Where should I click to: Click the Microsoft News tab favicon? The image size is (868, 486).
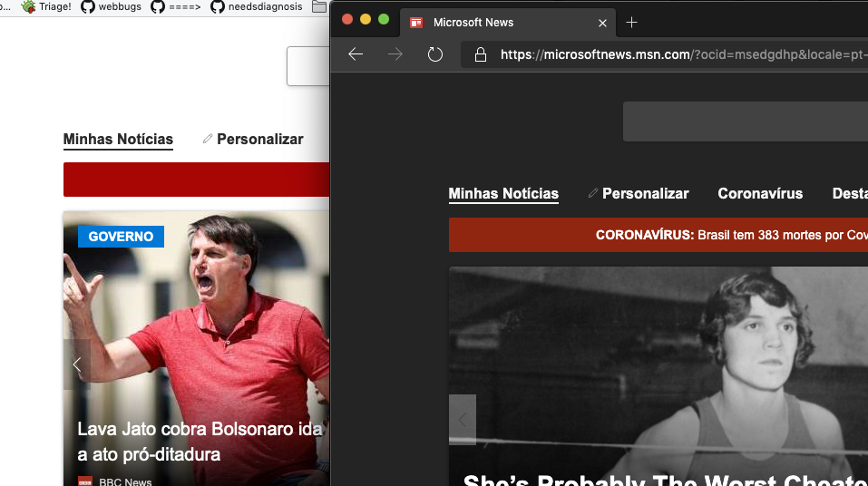coord(416,23)
